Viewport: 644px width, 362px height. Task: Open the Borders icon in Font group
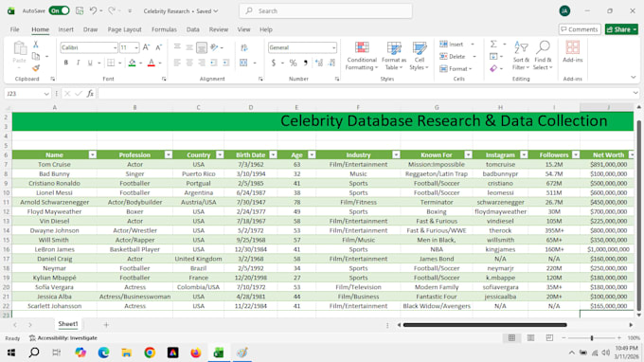(111, 63)
